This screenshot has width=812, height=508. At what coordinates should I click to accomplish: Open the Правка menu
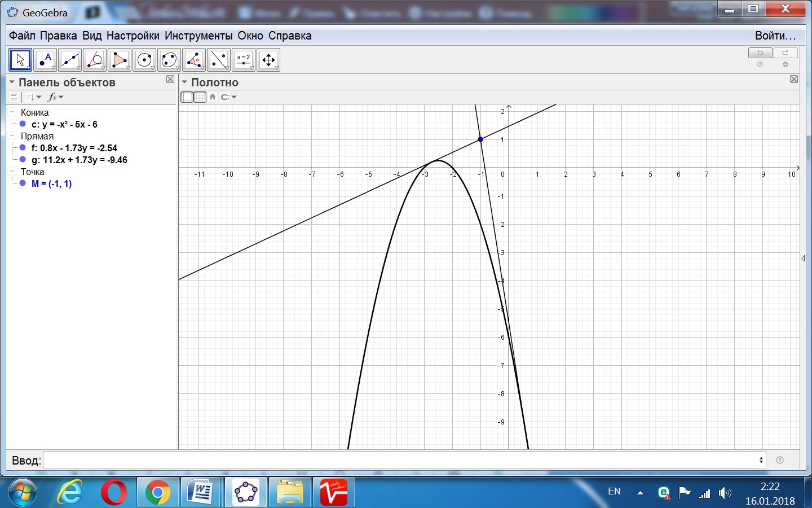click(x=59, y=36)
